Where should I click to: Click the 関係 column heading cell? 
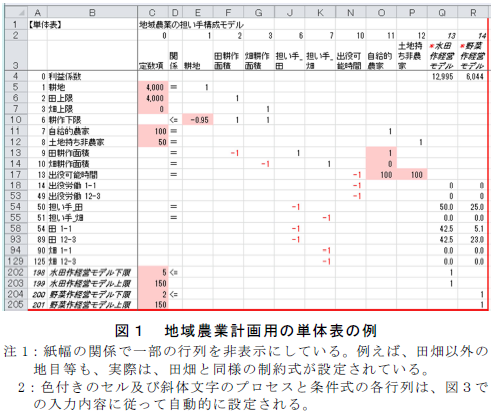(x=175, y=55)
